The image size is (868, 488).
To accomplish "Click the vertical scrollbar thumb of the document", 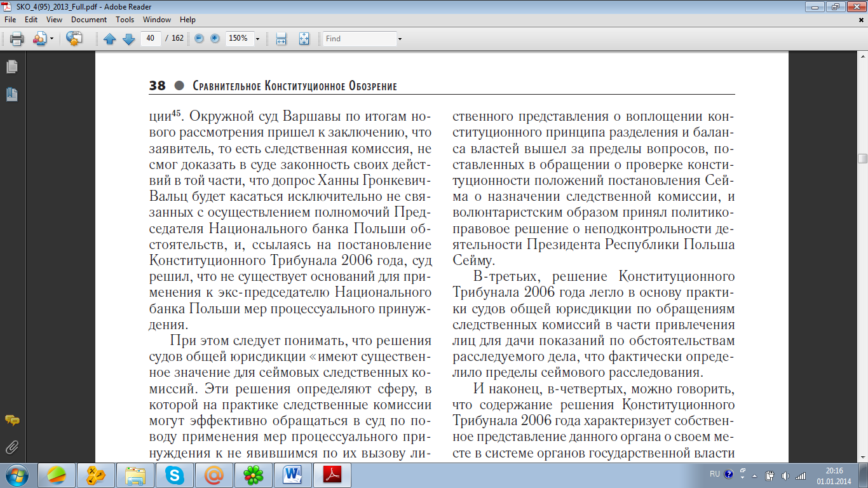I will [862, 159].
